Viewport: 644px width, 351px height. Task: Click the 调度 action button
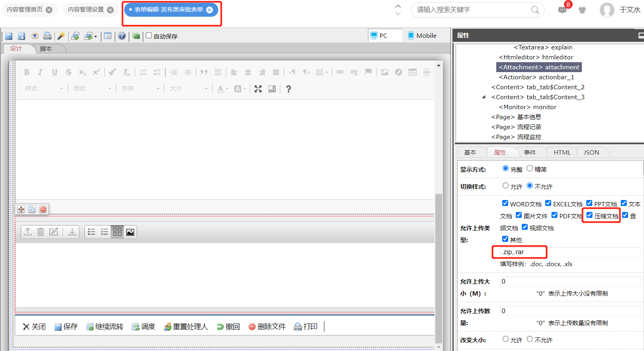point(144,327)
